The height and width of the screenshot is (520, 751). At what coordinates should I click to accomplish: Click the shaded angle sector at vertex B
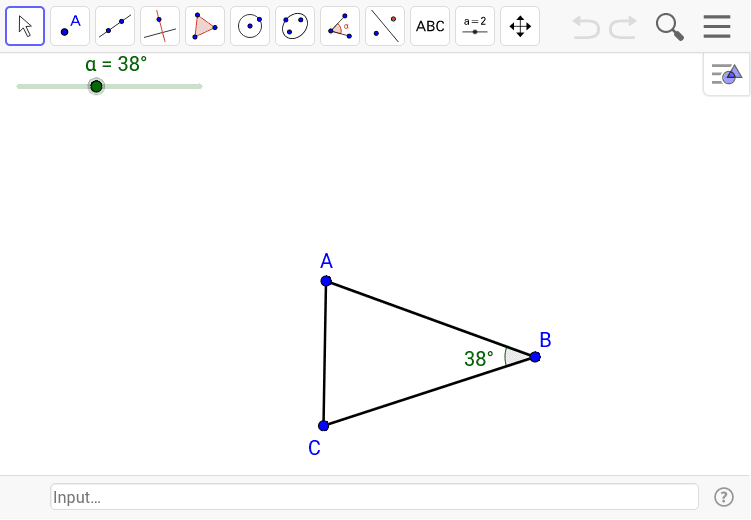coord(516,357)
